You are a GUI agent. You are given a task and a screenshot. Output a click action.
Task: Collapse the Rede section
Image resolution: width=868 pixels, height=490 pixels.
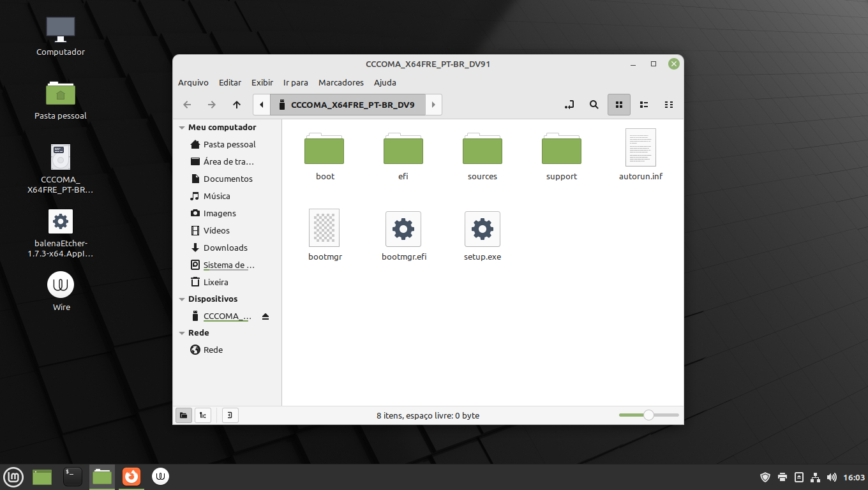click(x=182, y=333)
